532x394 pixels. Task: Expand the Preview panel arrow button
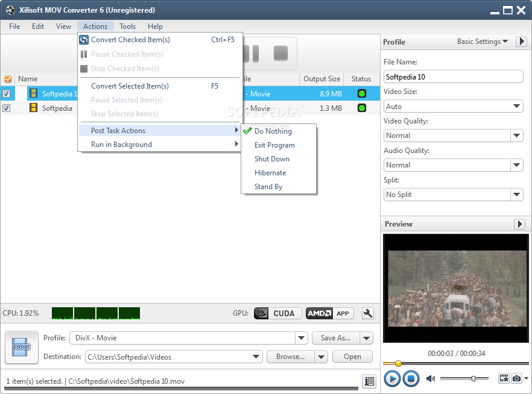(519, 224)
